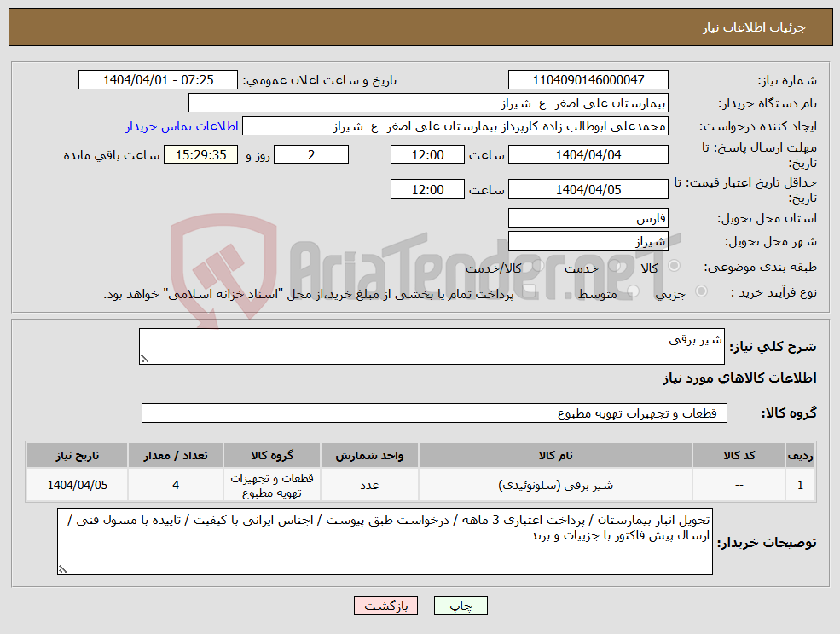Click the کد کالا column header

[739, 456]
